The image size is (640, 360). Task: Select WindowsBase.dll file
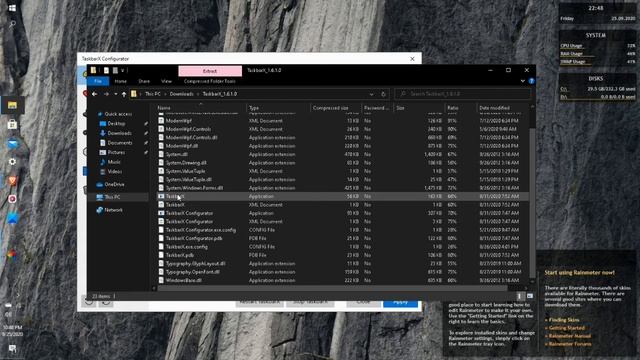point(343,280)
